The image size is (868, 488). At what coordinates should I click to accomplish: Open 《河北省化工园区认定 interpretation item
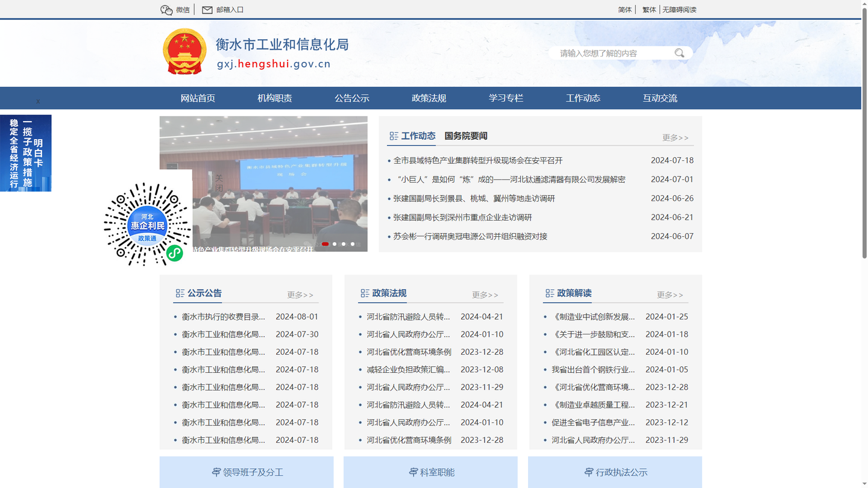point(594,352)
